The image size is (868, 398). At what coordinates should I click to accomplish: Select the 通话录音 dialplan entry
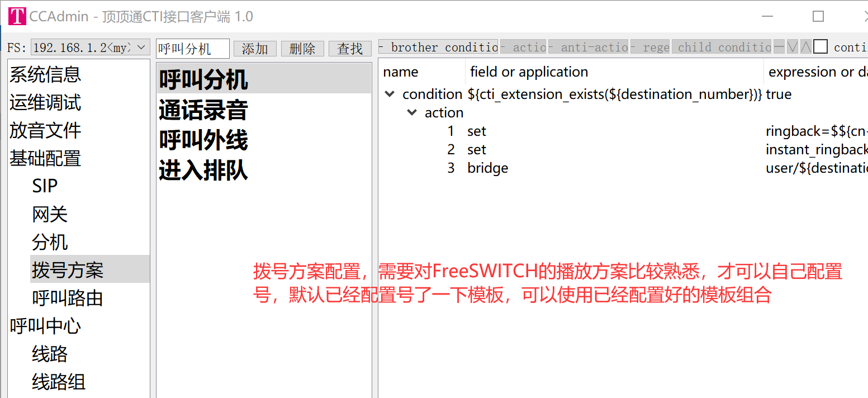203,110
